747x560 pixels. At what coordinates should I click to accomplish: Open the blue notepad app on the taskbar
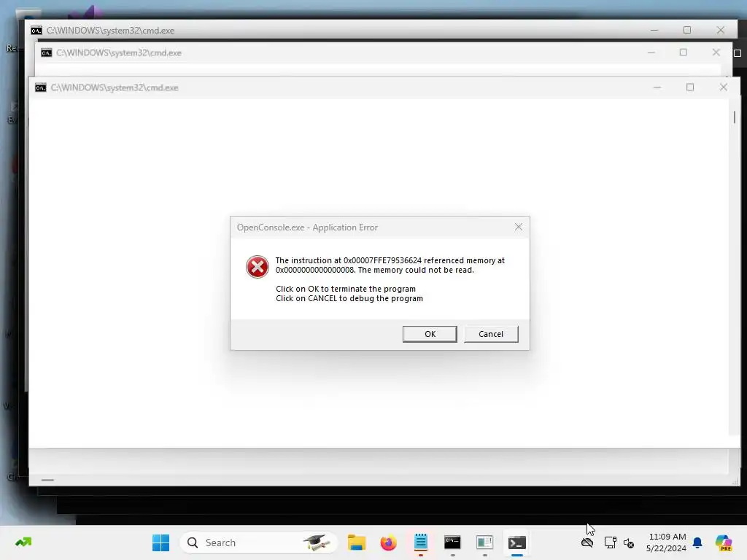point(421,542)
